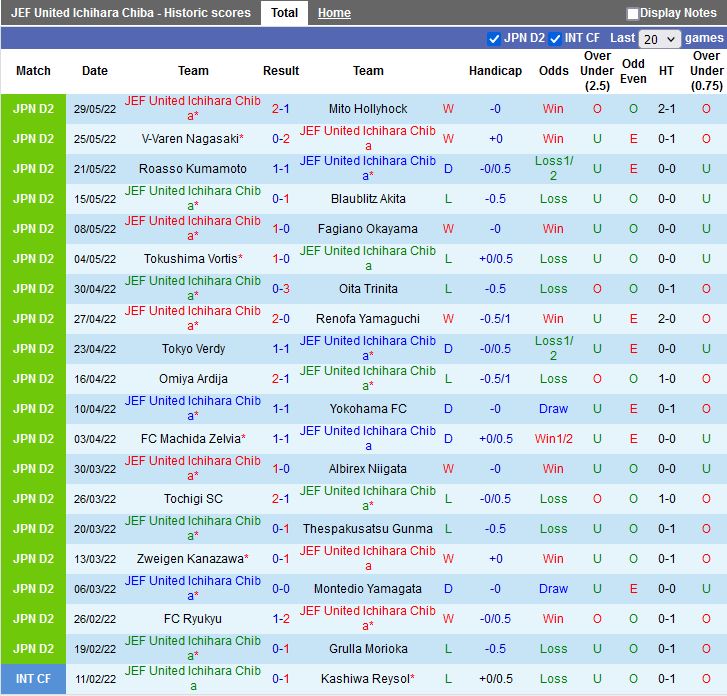Expand the Last 20 games dropdown
This screenshot has width=727, height=696.
point(660,39)
